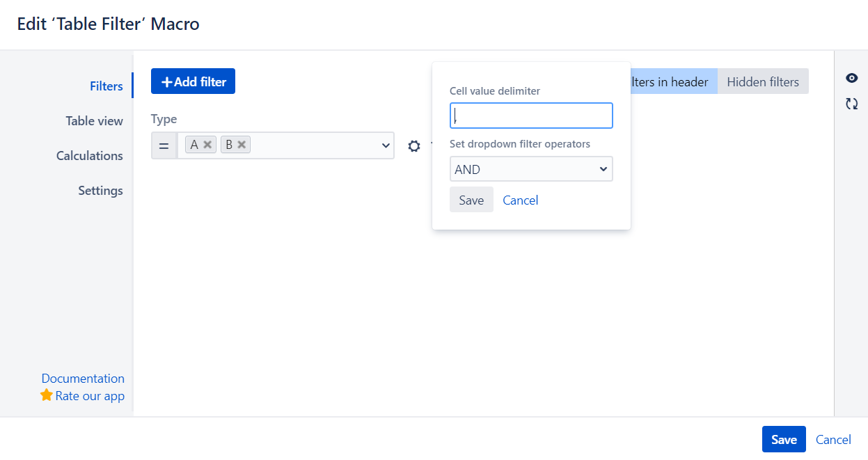Open the Calculations section

90,155
